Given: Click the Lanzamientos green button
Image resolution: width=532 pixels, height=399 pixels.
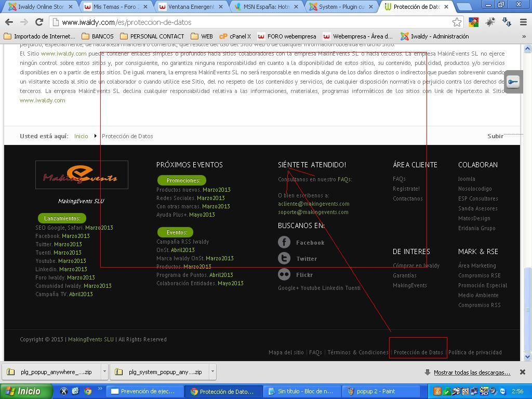Looking at the screenshot, I should tap(62, 218).
